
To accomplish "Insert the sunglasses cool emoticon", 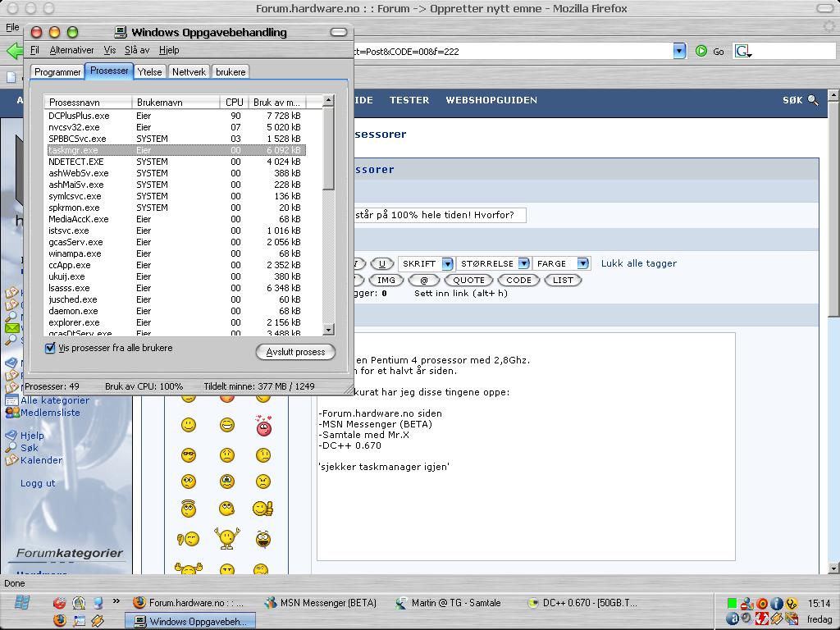I will [189, 455].
